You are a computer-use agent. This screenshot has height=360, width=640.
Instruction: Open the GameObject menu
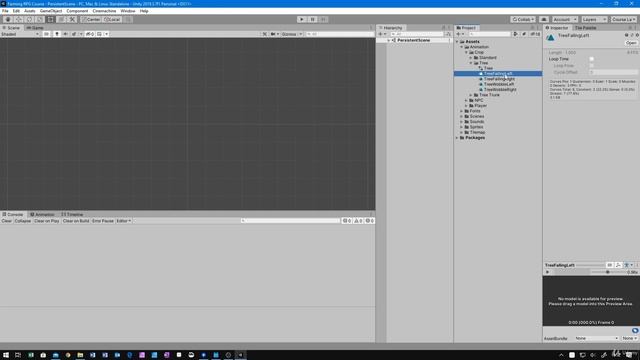coord(51,11)
